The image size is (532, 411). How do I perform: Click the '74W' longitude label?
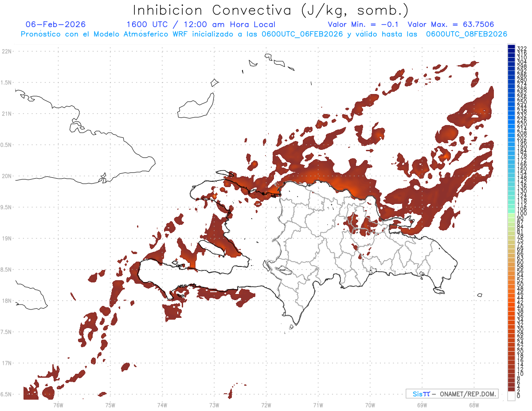(162, 405)
